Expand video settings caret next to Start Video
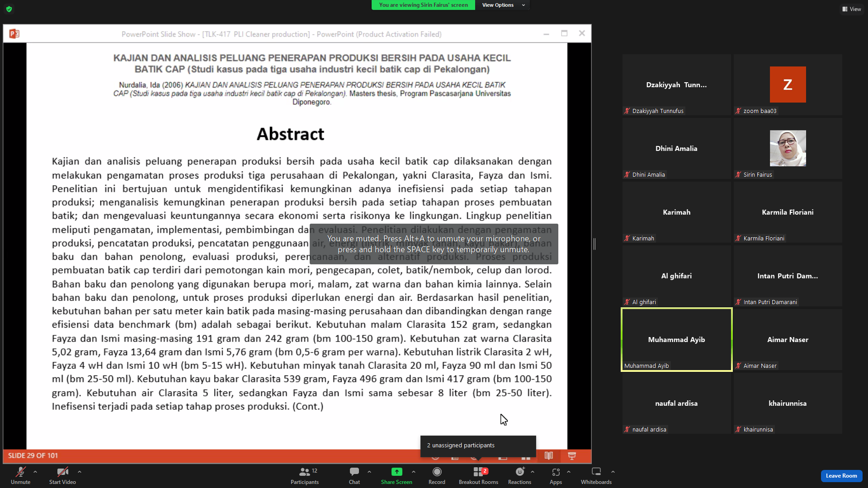 pos(80,472)
